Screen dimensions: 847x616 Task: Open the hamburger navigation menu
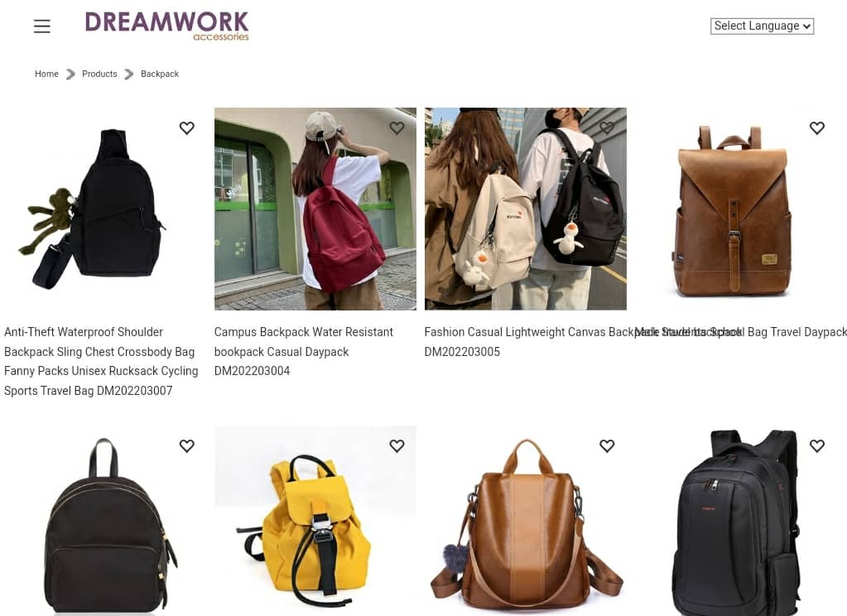pyautogui.click(x=41, y=26)
